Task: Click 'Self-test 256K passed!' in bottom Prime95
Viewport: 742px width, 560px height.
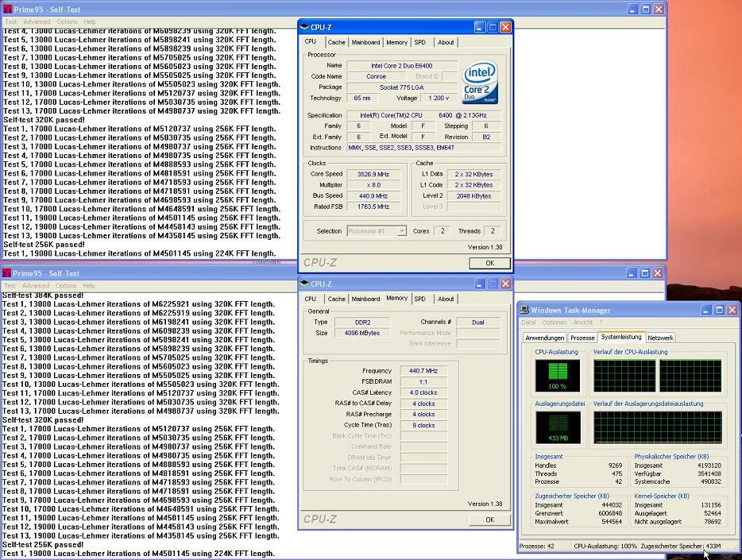Action: (x=43, y=545)
